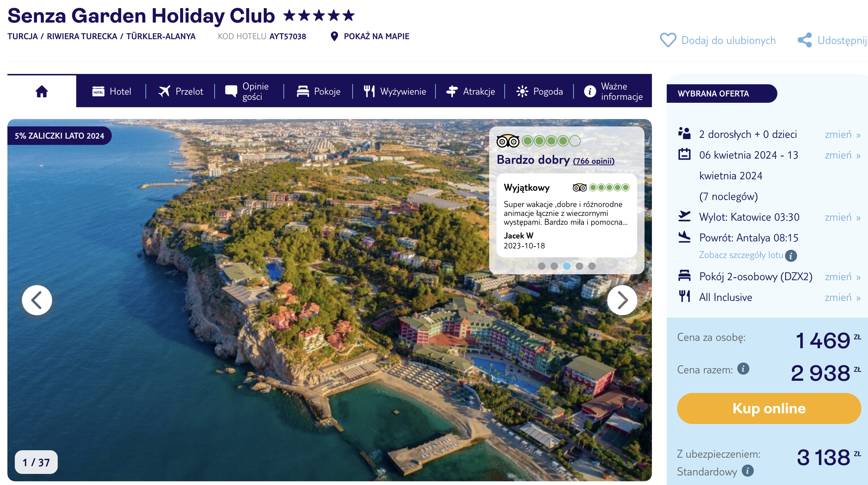The image size is (868, 485).
Task: Add hotel via Dodaj do ulubionych
Action: click(x=729, y=40)
